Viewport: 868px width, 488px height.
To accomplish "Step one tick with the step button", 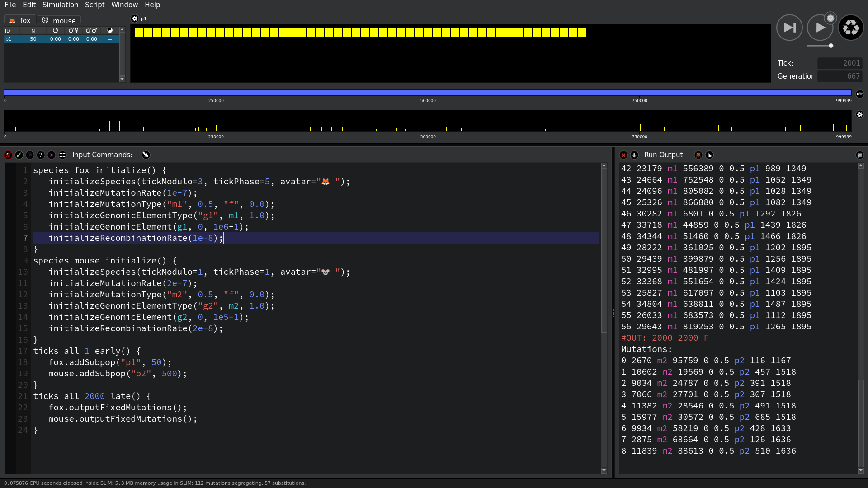I will (789, 27).
